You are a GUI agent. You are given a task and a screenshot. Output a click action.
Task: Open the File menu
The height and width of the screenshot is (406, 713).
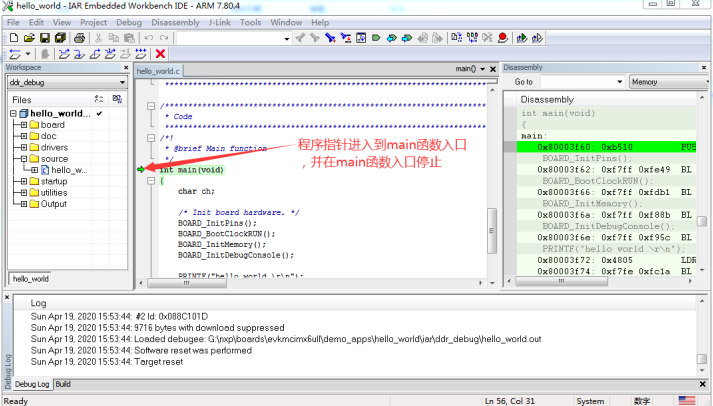point(13,22)
